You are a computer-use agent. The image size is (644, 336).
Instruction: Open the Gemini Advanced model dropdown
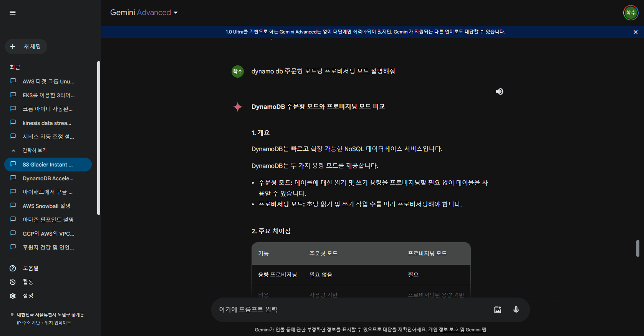[x=144, y=13]
